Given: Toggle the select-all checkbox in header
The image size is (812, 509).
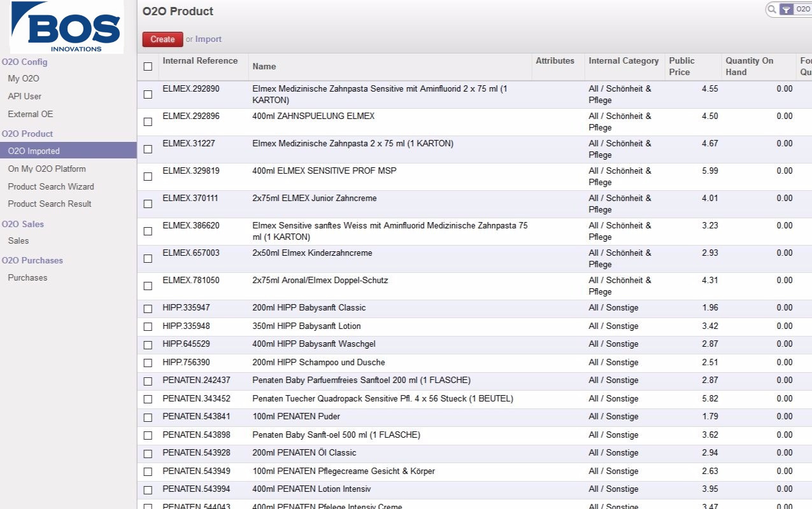Looking at the screenshot, I should click(148, 66).
